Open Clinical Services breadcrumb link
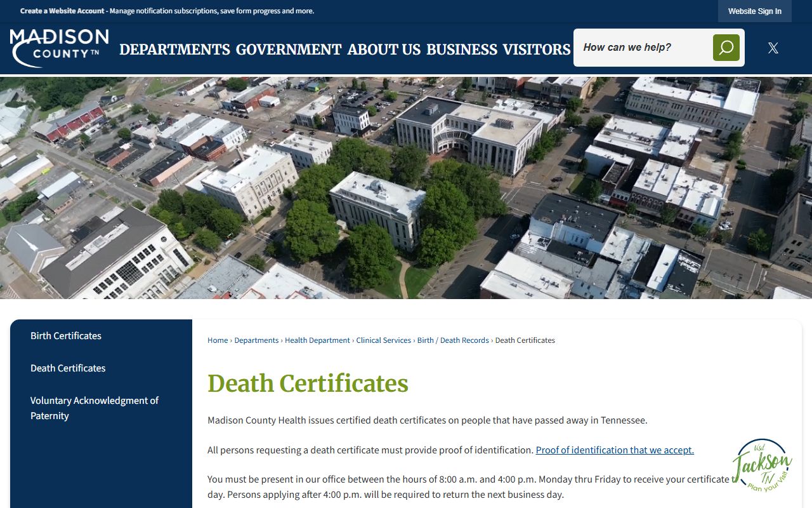Viewport: 812px width, 508px height. click(x=384, y=340)
